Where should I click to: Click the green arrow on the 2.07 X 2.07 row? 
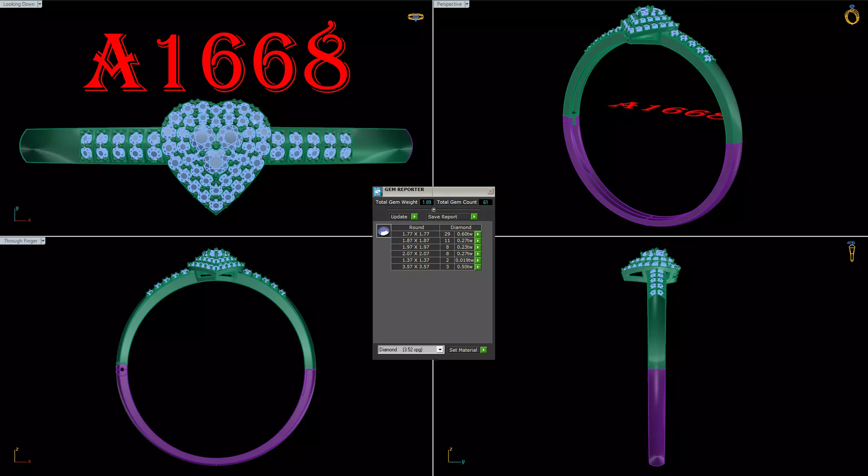click(x=478, y=254)
